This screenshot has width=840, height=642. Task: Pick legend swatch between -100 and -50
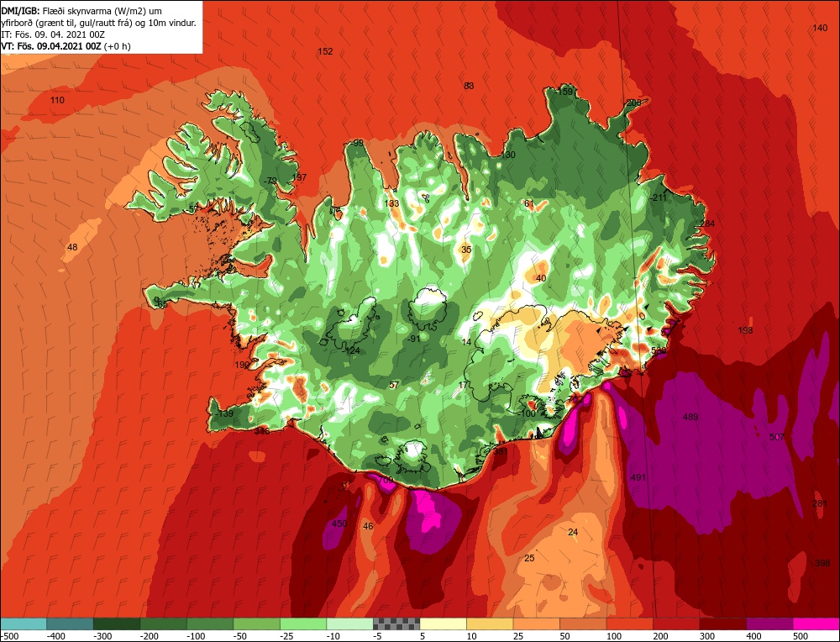[209, 624]
